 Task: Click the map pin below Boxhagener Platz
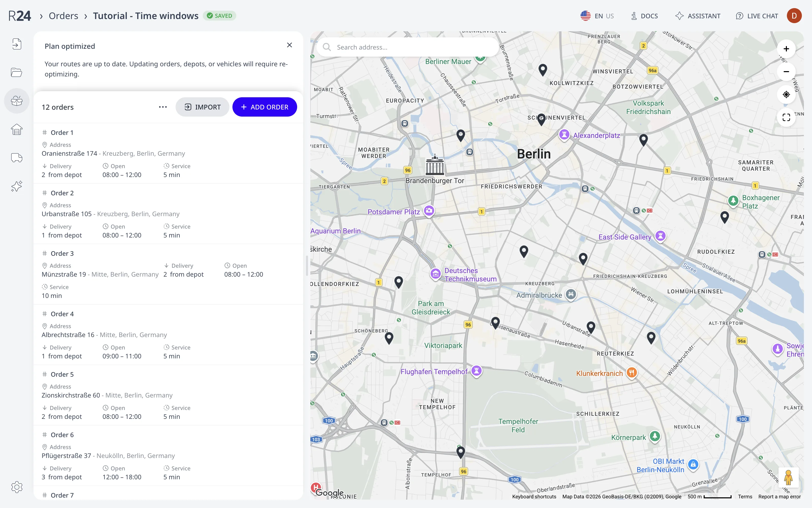tap(725, 217)
